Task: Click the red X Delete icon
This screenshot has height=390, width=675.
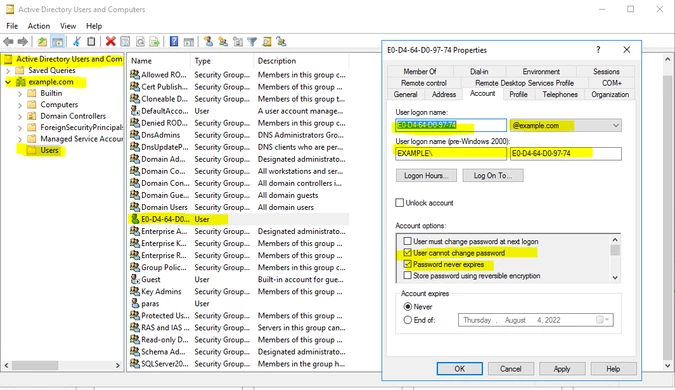Action: coord(111,42)
